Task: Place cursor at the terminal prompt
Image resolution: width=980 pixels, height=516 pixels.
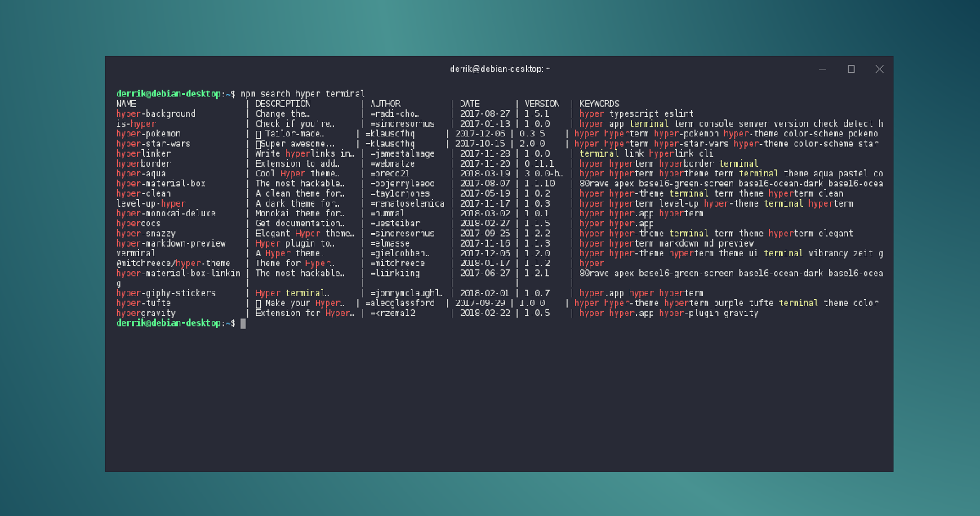Action: tap(243, 323)
